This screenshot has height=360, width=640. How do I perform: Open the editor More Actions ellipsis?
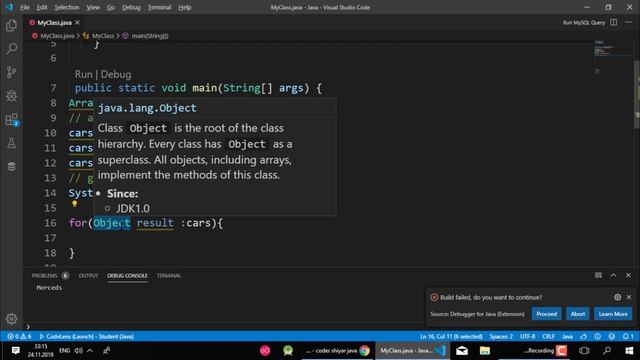pos(629,22)
